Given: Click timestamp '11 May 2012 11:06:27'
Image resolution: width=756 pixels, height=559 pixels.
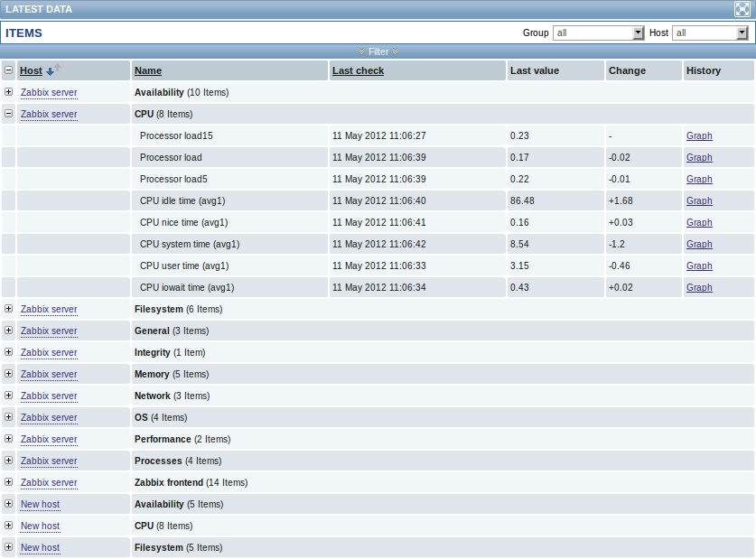Looking at the screenshot, I should (x=379, y=135).
